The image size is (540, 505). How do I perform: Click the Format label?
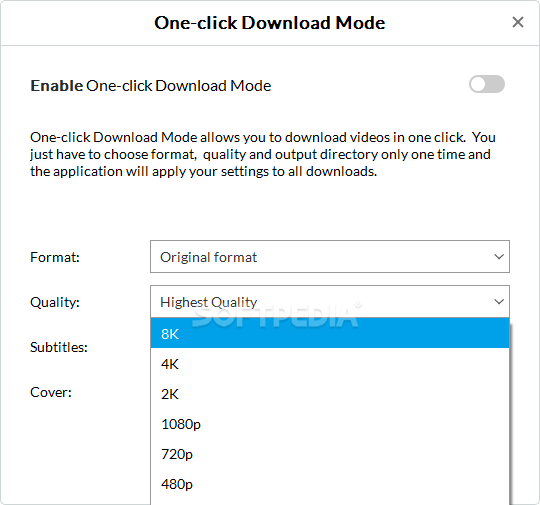[x=55, y=257]
